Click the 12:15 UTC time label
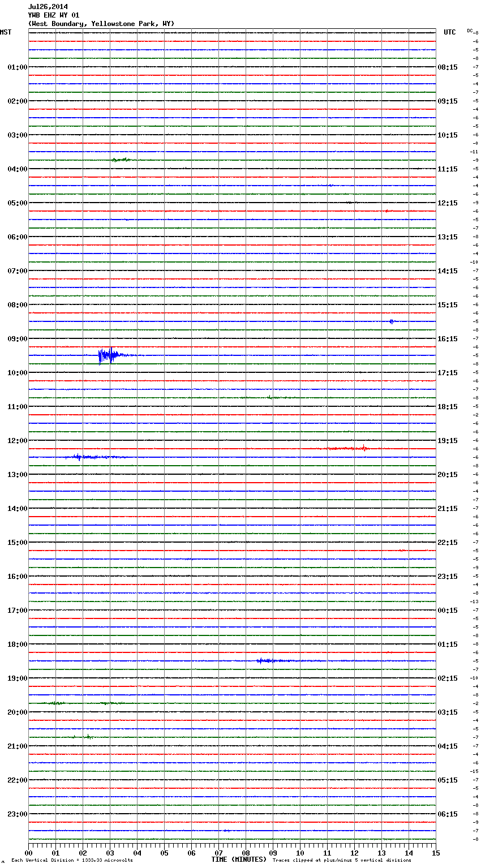481x868 pixels. coord(448,203)
